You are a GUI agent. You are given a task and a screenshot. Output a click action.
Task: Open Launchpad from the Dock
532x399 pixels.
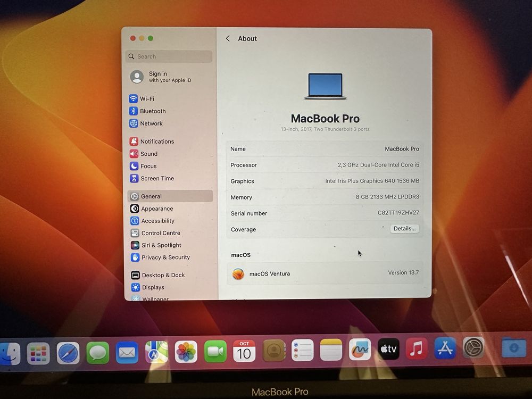pos(38,354)
